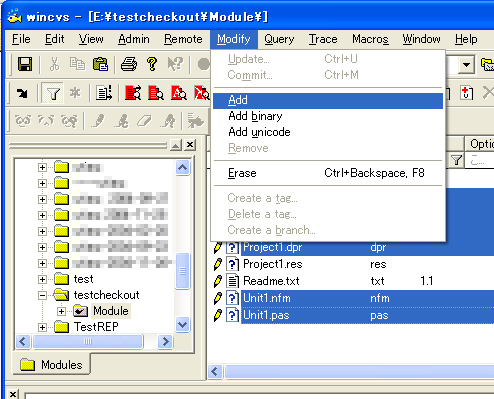Image resolution: width=494 pixels, height=399 pixels.
Task: Click the Copy pages icon
Action: tap(77, 64)
